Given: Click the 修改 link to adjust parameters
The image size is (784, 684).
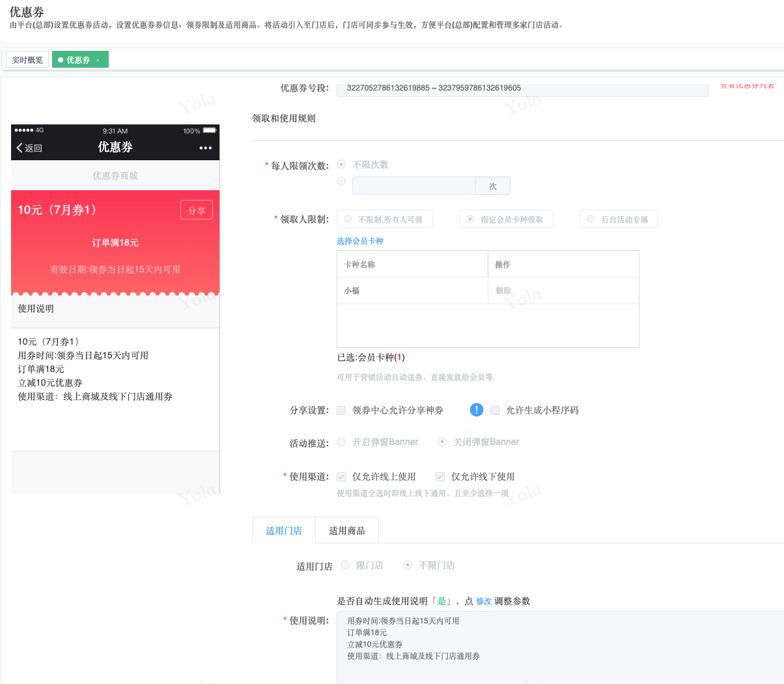Looking at the screenshot, I should pyautogui.click(x=484, y=601).
